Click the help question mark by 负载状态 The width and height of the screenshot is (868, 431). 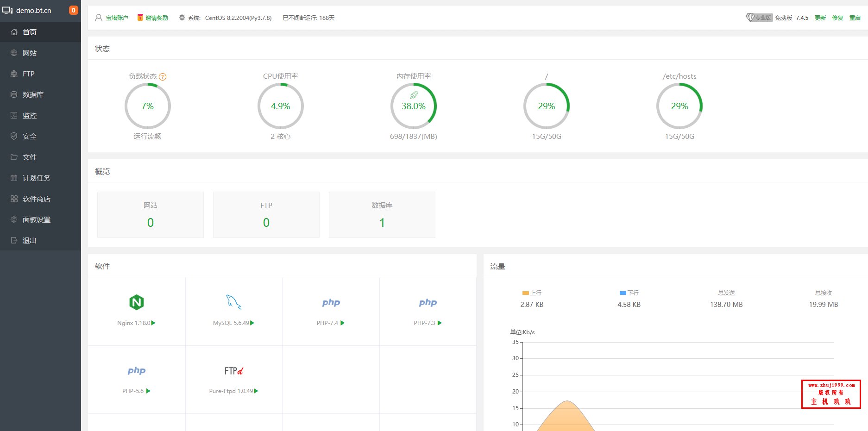[x=163, y=77]
